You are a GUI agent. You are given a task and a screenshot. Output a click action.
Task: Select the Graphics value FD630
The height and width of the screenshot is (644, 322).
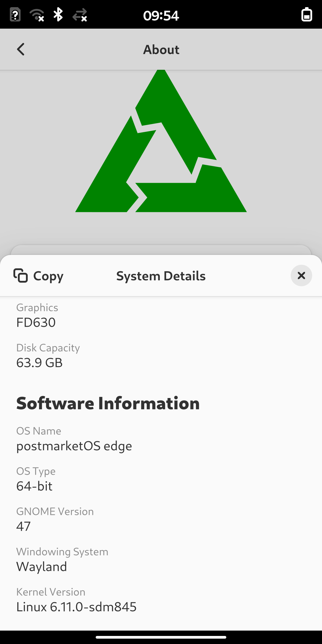point(36,323)
